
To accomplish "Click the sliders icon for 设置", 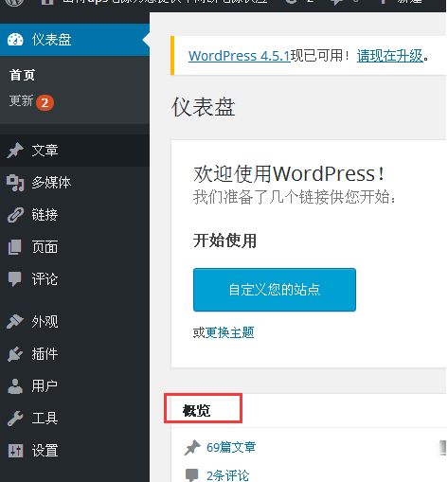I will coord(15,451).
